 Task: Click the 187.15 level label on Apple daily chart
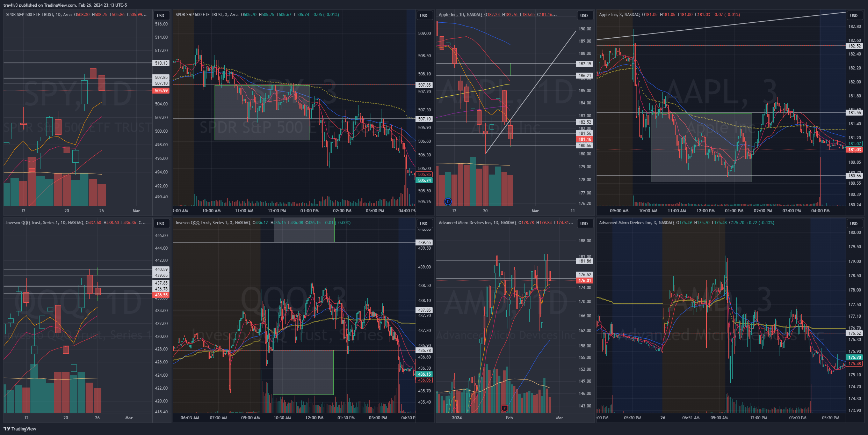point(585,64)
